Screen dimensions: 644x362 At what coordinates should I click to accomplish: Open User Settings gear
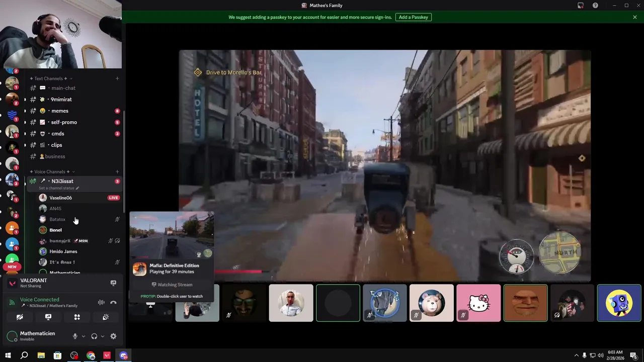pos(113,336)
